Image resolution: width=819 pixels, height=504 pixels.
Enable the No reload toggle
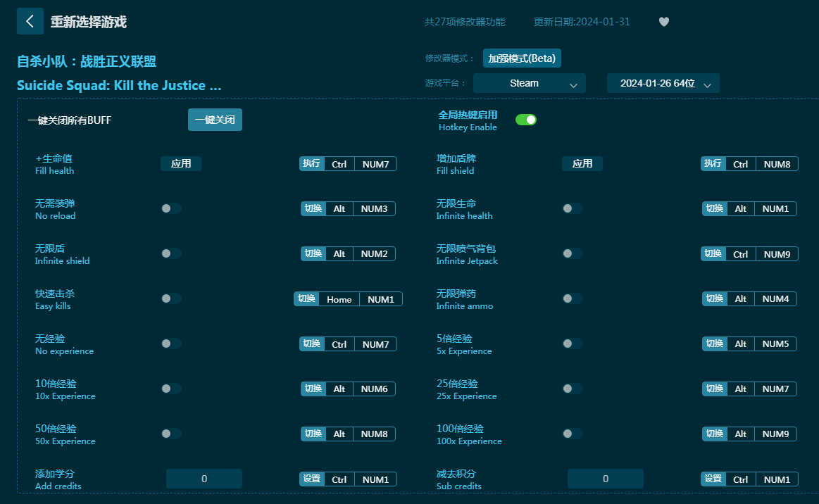point(170,208)
